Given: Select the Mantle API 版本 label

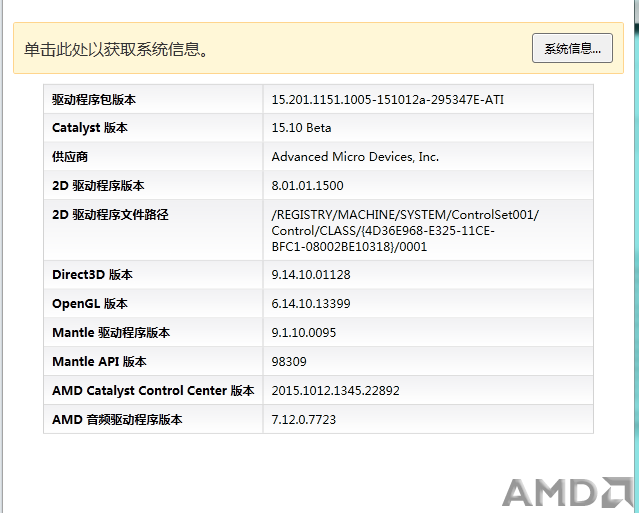Looking at the screenshot, I should [x=99, y=361].
